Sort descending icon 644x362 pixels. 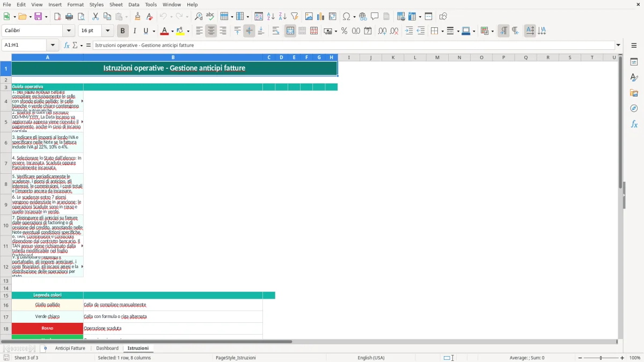coord(283,17)
